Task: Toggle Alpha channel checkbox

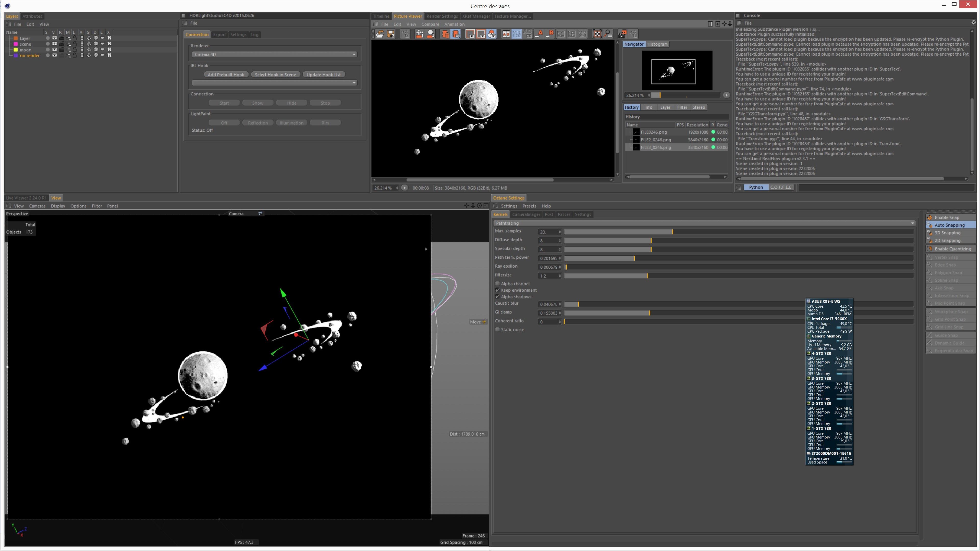Action: 497,284
